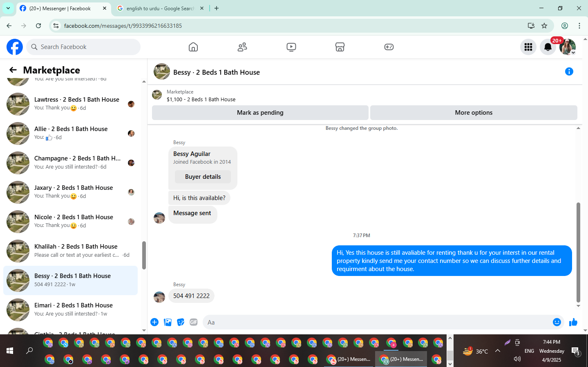The image size is (588, 367).
Task: Open More options button
Action: coord(474,113)
